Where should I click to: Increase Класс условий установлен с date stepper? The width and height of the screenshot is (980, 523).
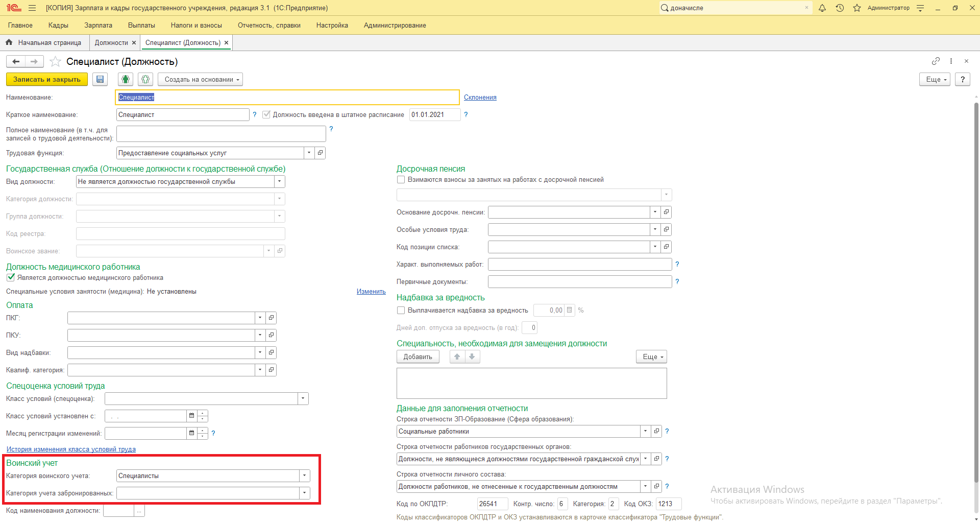(203, 413)
